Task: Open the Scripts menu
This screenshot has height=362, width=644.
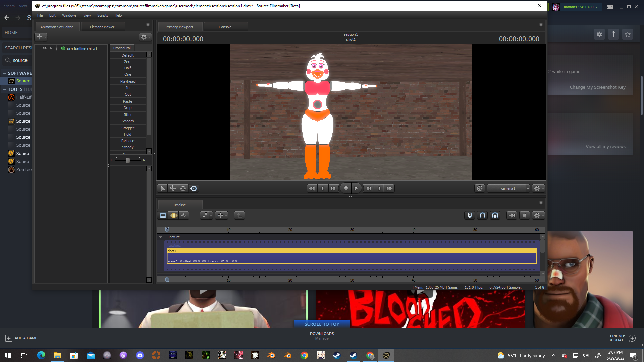Action: click(x=103, y=15)
